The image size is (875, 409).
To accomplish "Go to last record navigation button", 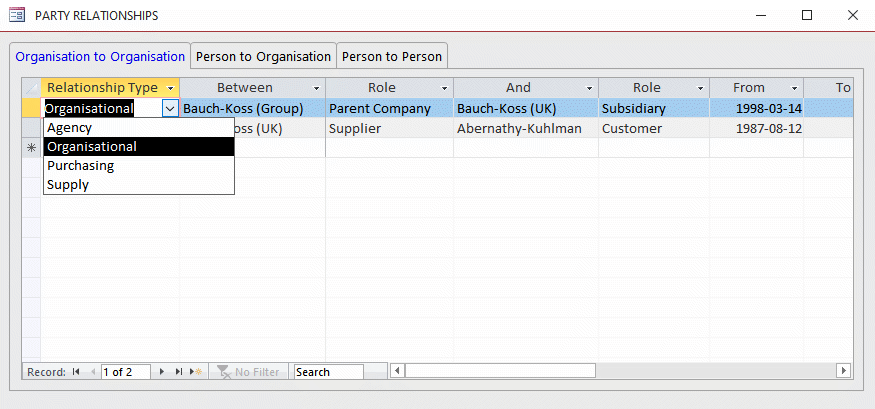I will click(x=179, y=372).
